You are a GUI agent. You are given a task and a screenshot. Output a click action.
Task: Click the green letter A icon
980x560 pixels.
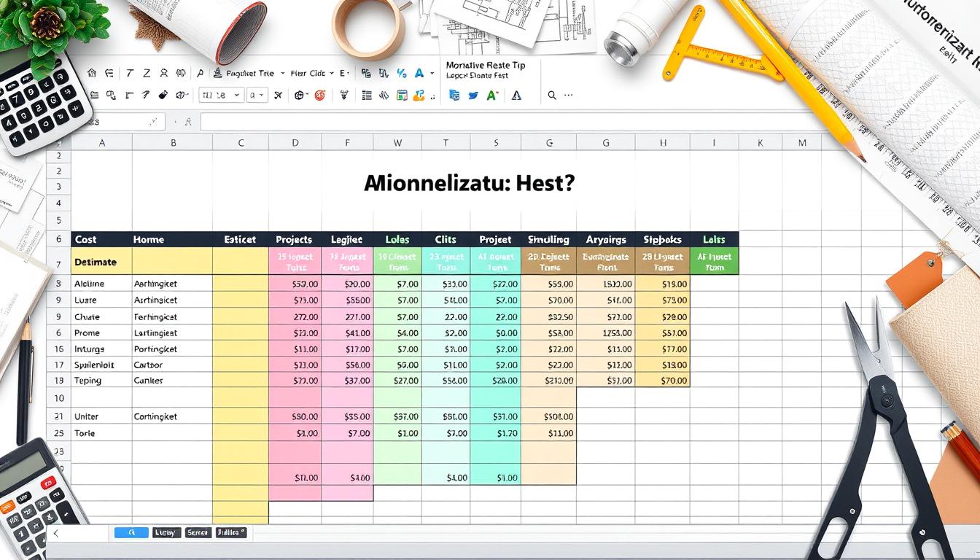pos(491,95)
